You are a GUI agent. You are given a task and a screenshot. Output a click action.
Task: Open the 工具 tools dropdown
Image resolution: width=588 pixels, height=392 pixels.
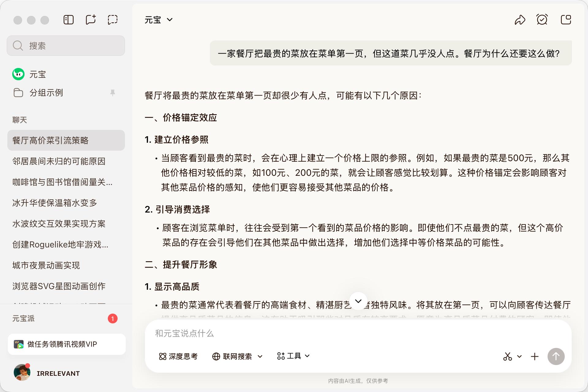(x=293, y=356)
